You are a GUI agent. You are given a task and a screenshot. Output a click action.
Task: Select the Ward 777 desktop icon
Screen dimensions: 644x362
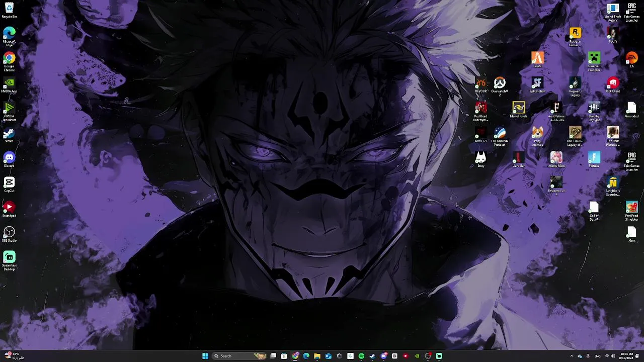pyautogui.click(x=481, y=135)
